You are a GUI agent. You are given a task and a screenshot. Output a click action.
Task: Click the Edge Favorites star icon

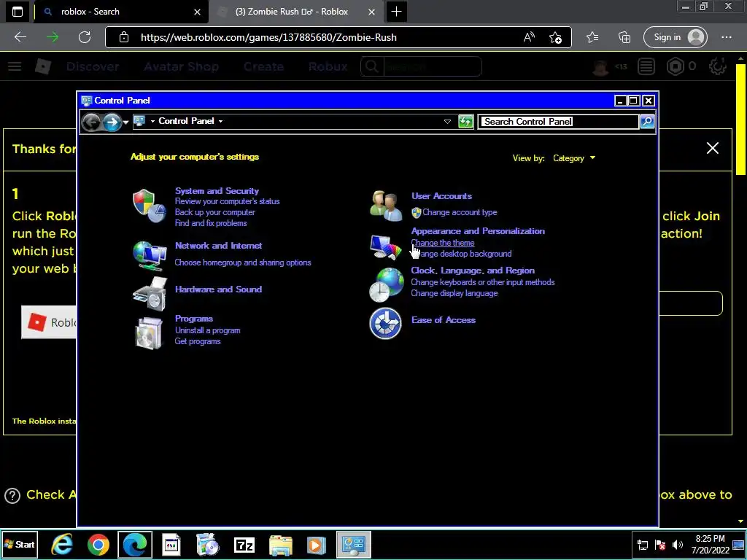point(592,37)
